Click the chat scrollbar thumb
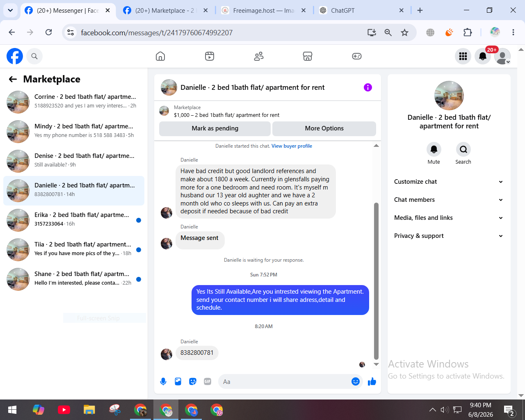The width and height of the screenshot is (525, 420). (376, 281)
